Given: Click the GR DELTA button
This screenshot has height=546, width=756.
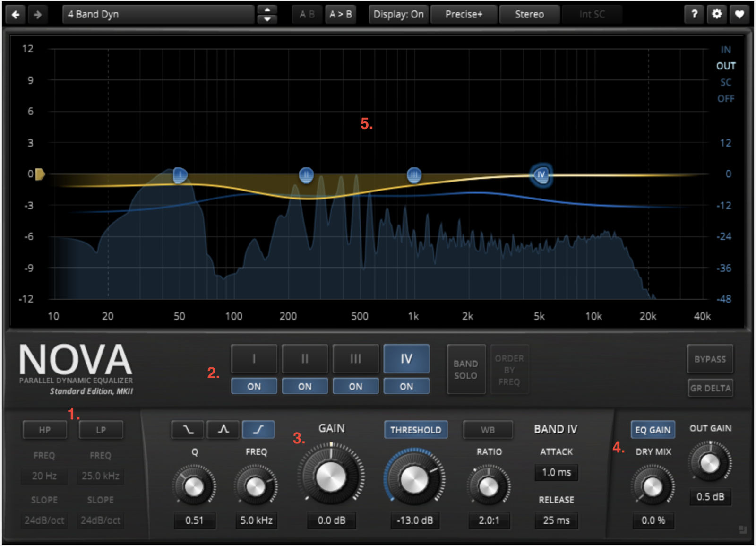Looking at the screenshot, I should click(710, 388).
